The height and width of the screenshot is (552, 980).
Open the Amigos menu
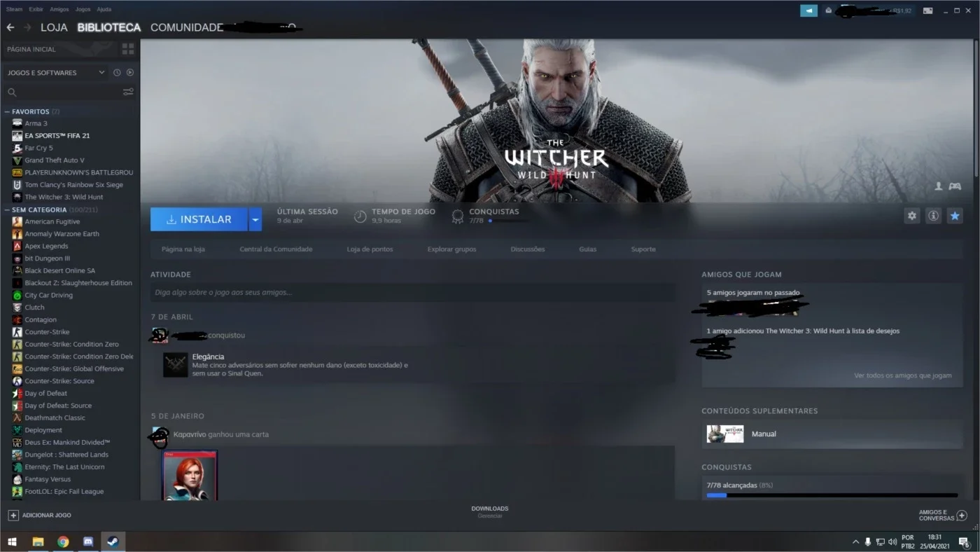point(59,10)
